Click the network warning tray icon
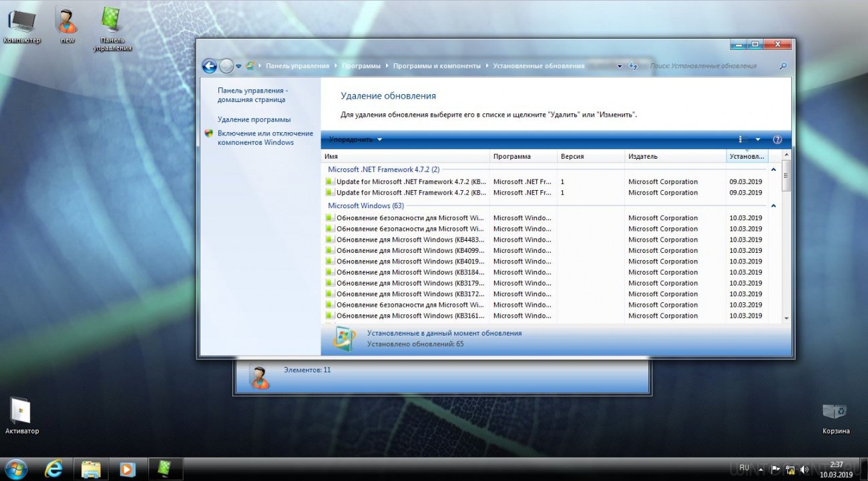Screen dimensions: 868x481 (x=790, y=469)
